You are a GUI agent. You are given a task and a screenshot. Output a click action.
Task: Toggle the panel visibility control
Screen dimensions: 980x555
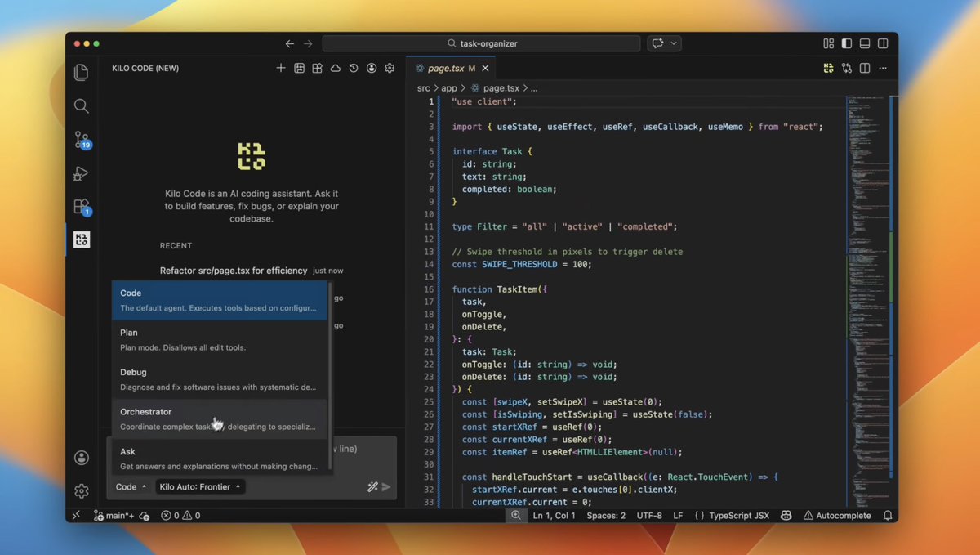[865, 43]
